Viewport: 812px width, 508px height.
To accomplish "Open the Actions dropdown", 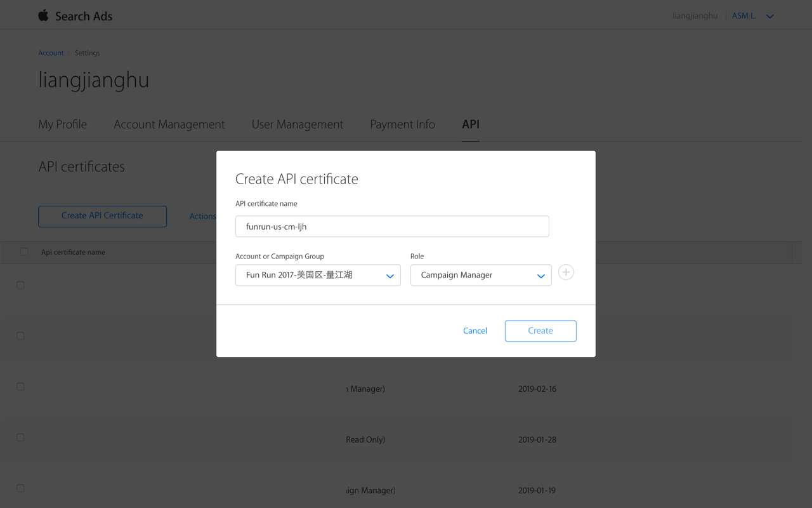I will pyautogui.click(x=202, y=216).
